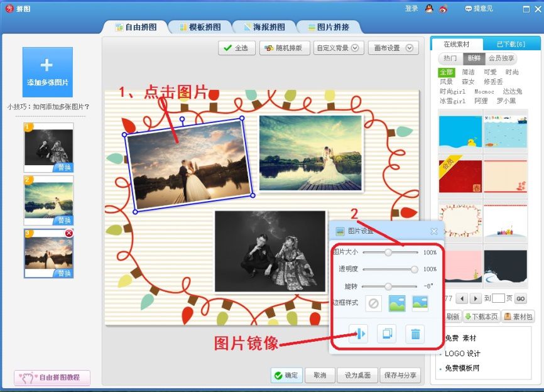The image size is (544, 392).
Task: Select the blue-framed border style icon
Action: (397, 303)
